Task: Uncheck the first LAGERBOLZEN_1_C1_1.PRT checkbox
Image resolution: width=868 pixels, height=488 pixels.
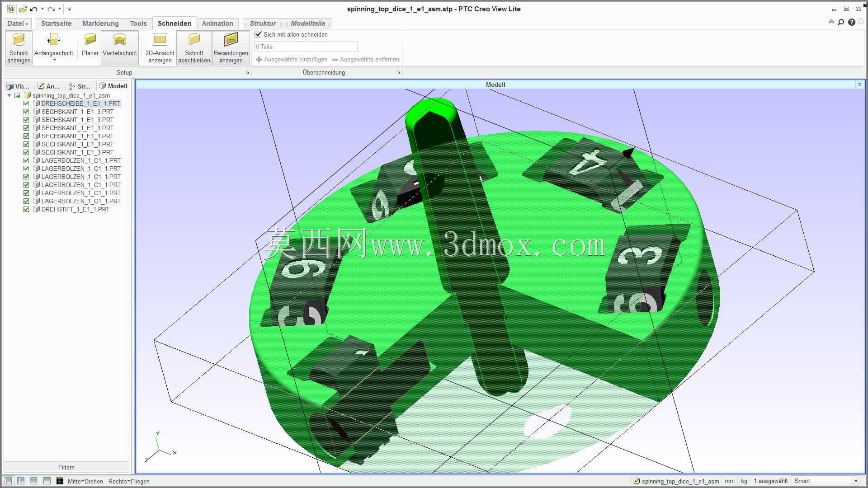Action: pos(26,160)
